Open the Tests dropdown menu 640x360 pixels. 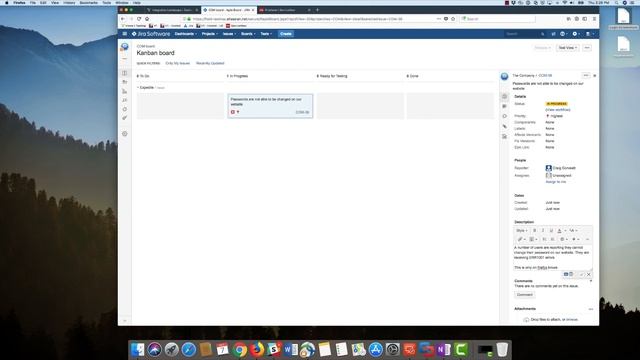(x=266, y=34)
